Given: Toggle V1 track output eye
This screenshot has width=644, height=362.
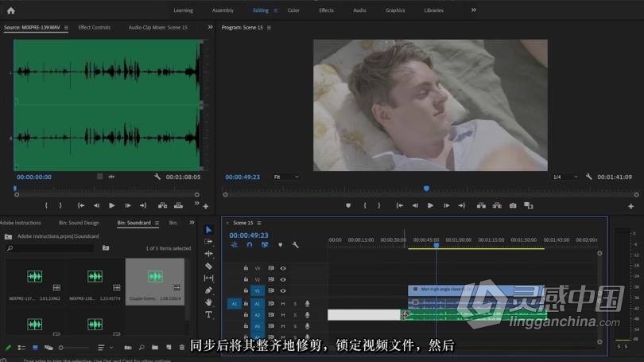Looking at the screenshot, I should click(283, 290).
